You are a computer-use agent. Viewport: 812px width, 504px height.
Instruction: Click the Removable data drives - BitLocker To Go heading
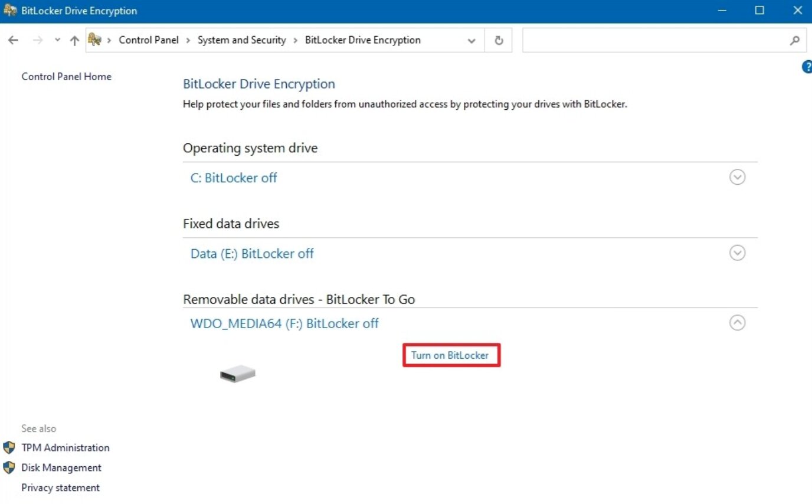(299, 299)
